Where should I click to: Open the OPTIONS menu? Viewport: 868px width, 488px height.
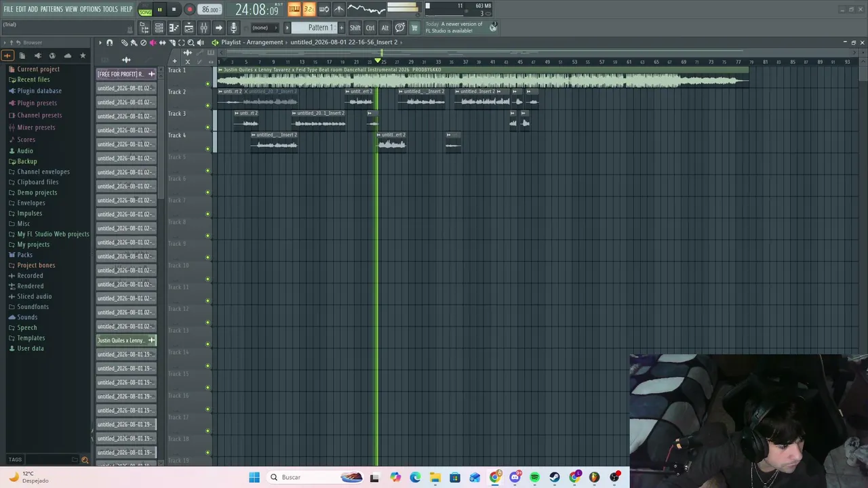[x=90, y=9]
